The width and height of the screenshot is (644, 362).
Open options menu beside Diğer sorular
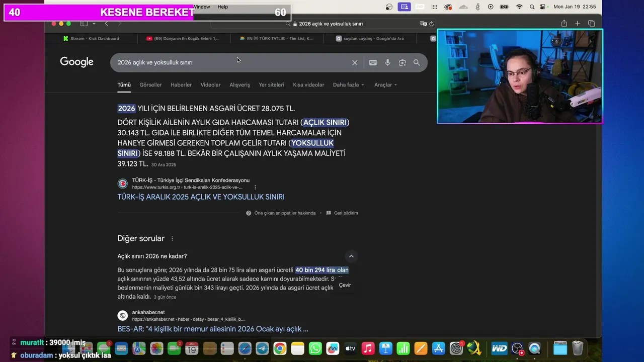(172, 239)
